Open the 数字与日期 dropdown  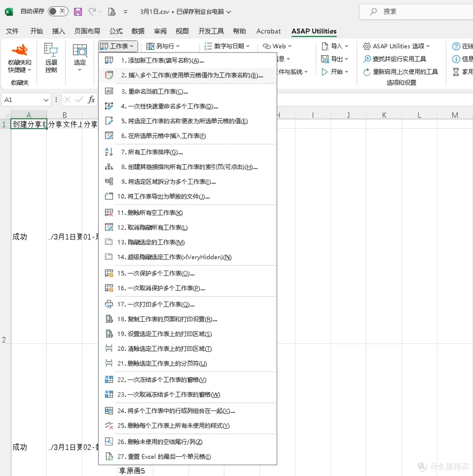pos(227,46)
